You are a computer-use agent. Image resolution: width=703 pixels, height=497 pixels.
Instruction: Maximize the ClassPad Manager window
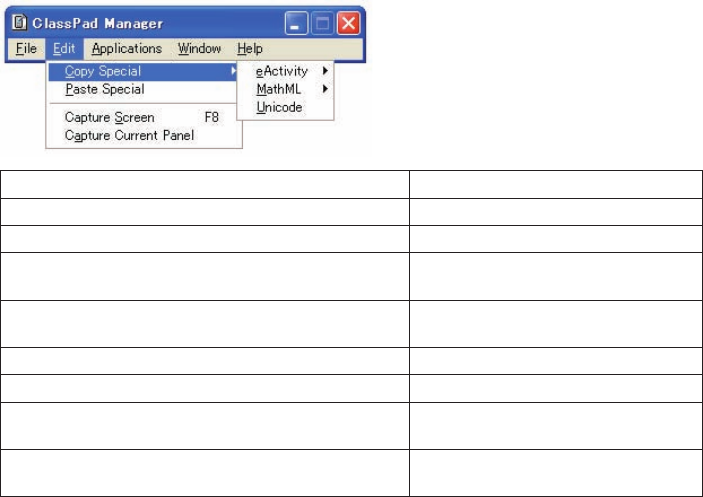[x=322, y=23]
